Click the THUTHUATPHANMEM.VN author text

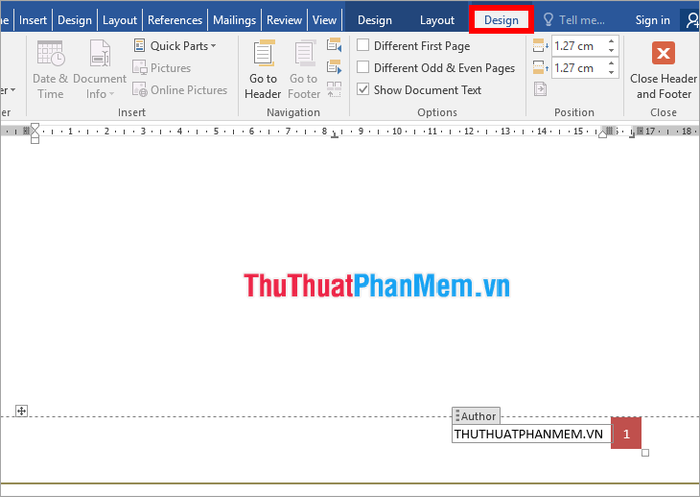tap(529, 434)
